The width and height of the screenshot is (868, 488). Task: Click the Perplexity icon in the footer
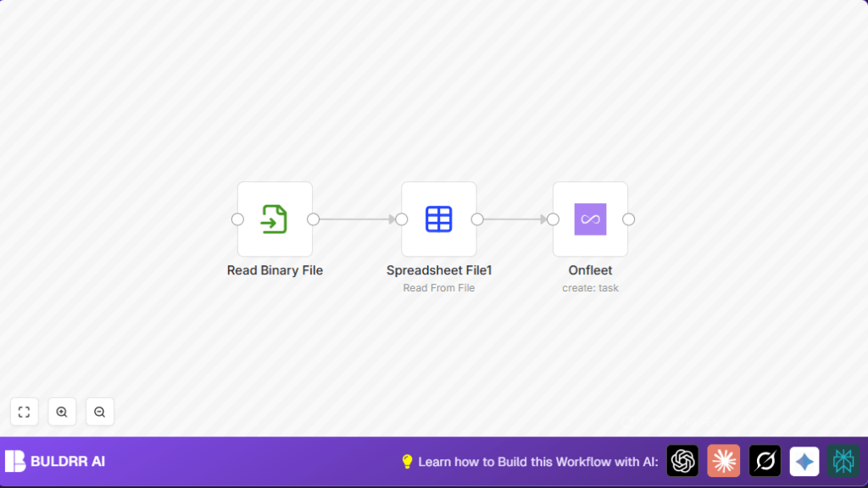click(x=843, y=461)
